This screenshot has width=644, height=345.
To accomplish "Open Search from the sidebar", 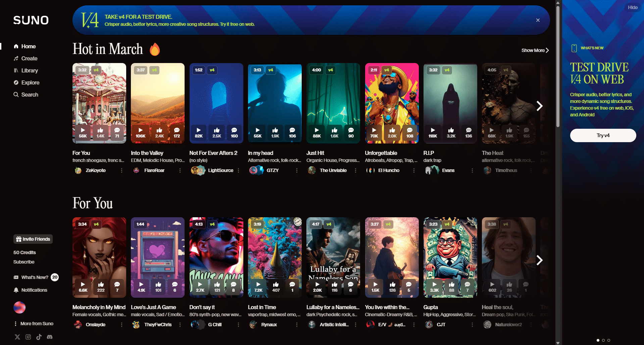I will coord(26,95).
